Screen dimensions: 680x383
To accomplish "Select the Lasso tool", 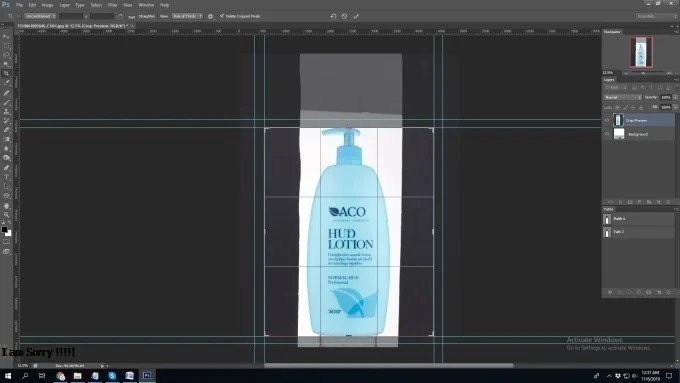I will pyautogui.click(x=6, y=55).
